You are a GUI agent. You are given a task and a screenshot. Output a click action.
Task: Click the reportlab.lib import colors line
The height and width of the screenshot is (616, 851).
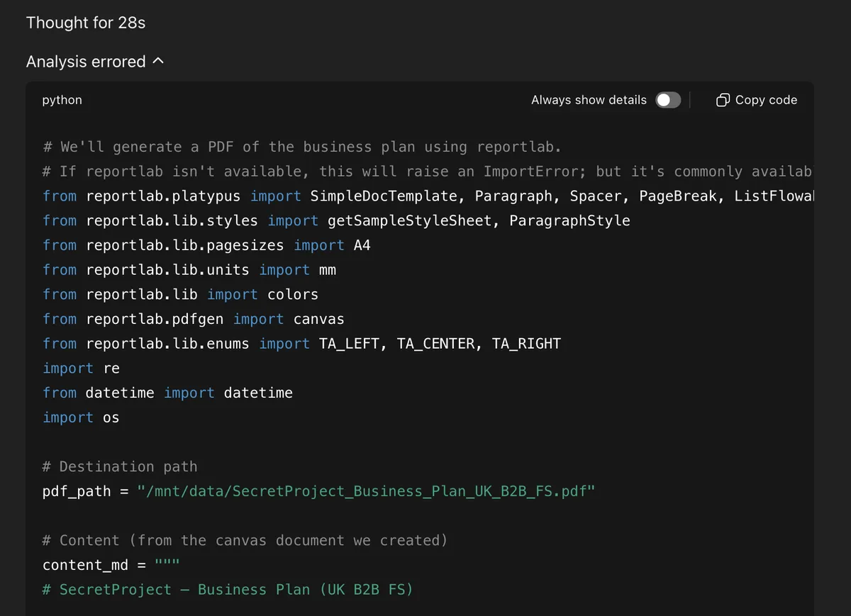click(180, 294)
